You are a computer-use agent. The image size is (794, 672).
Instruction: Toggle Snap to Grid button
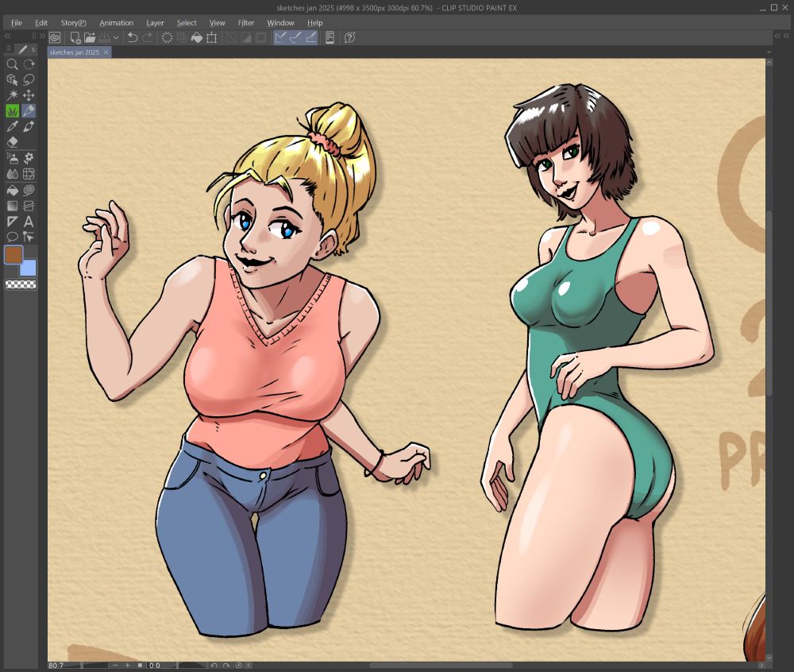click(x=310, y=37)
